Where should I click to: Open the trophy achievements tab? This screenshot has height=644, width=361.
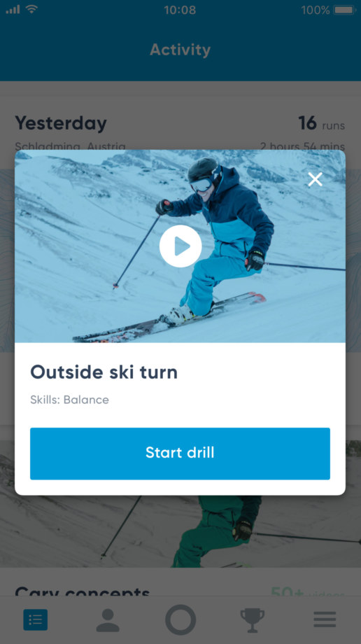(x=252, y=619)
